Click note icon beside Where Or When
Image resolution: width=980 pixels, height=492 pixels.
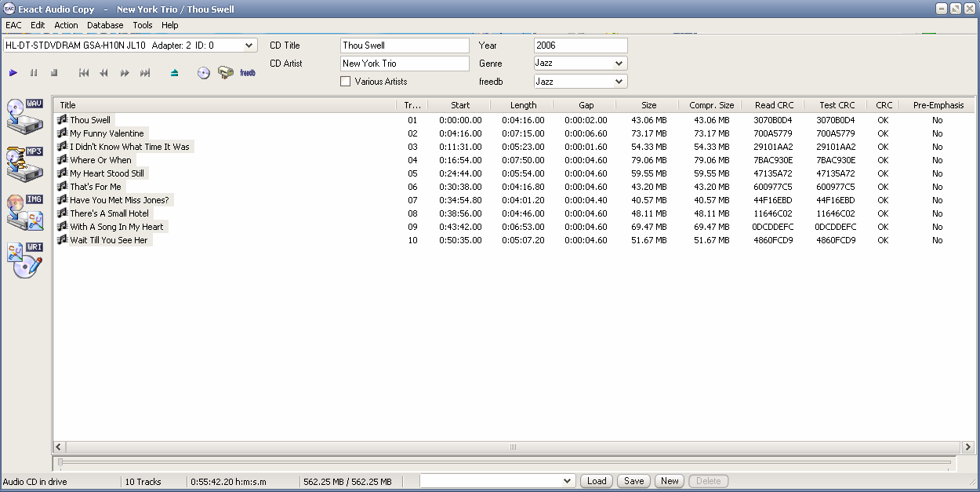tap(62, 159)
